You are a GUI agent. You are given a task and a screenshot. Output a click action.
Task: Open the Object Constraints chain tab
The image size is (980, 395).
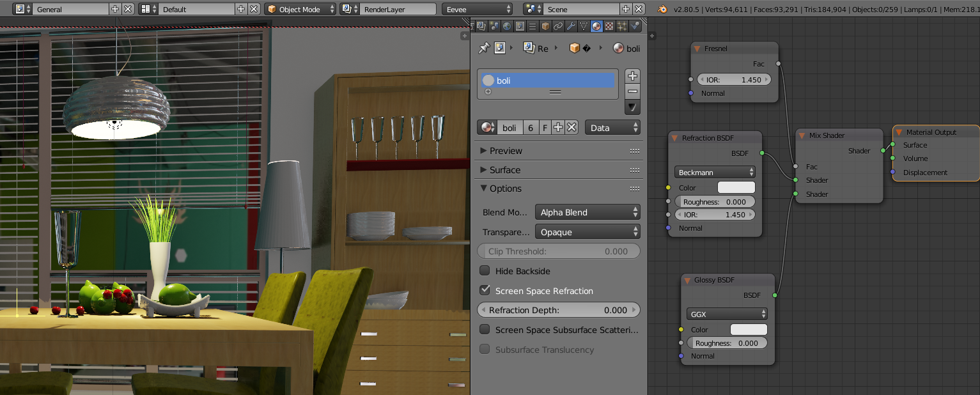pos(558,26)
